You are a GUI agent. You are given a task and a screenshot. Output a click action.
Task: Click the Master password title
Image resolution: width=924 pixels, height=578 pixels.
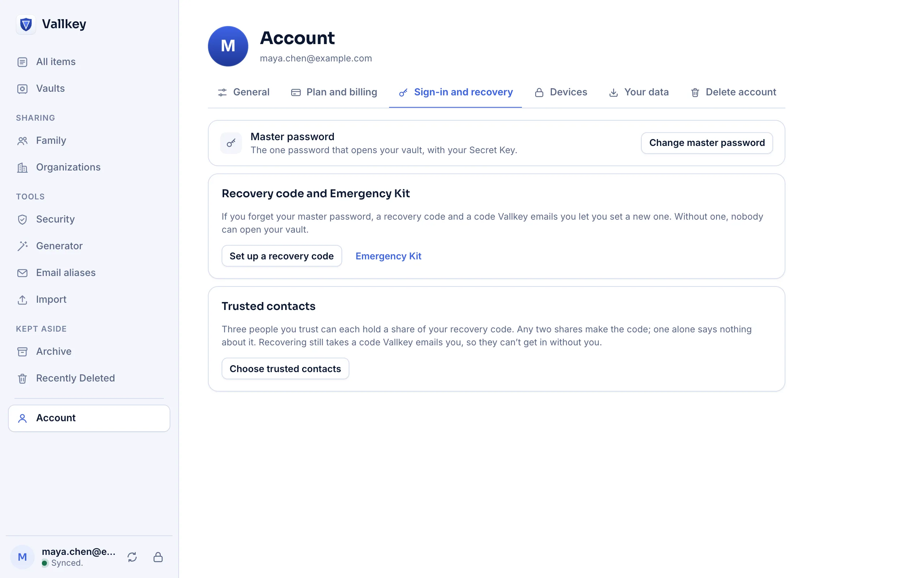[292, 137]
